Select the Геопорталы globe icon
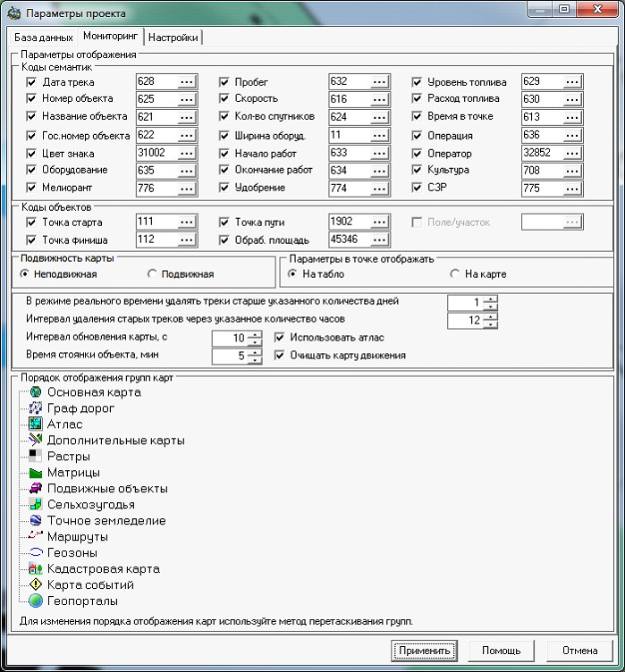This screenshot has width=625, height=672. pos(36,601)
